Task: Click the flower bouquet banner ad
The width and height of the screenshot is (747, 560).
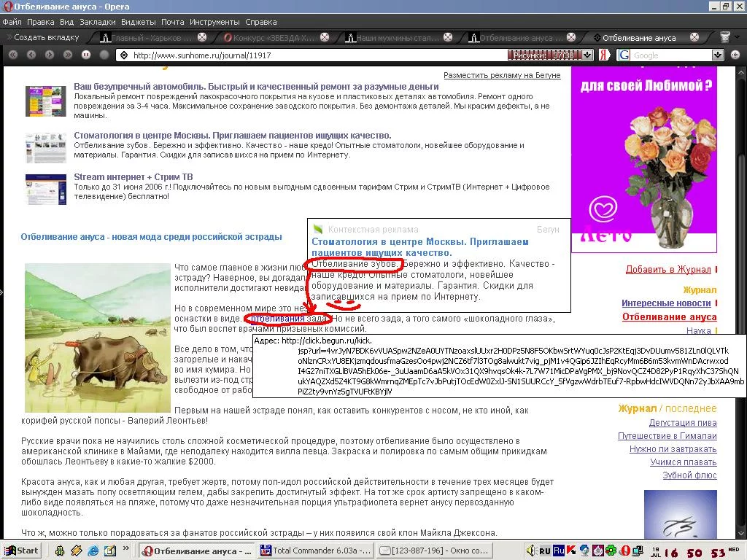Action: pos(644,159)
